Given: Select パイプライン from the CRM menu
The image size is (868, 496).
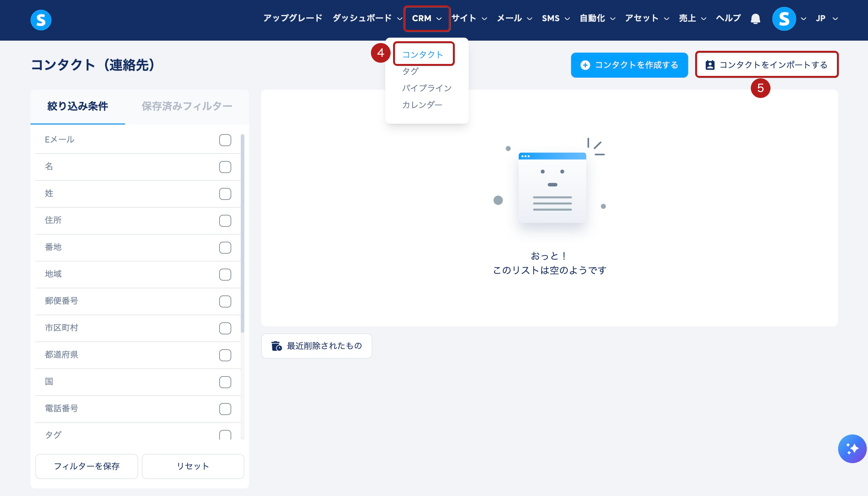Looking at the screenshot, I should 427,88.
